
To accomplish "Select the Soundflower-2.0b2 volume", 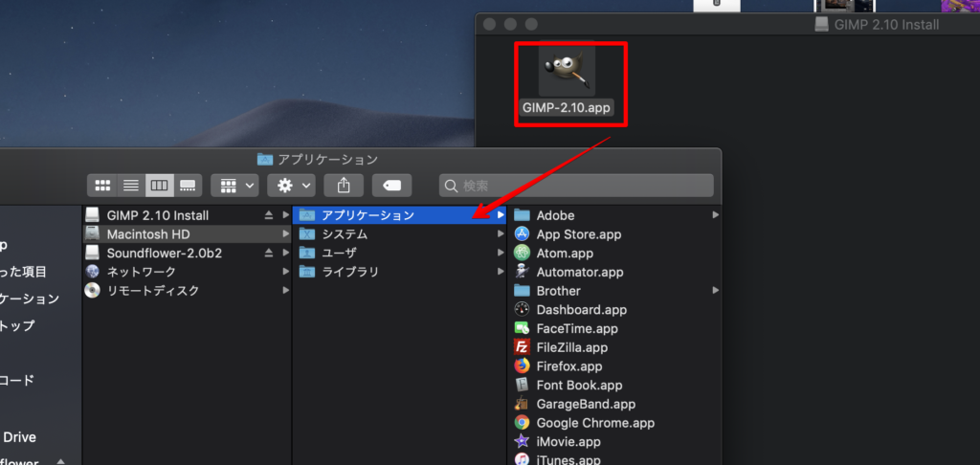I will (188, 253).
